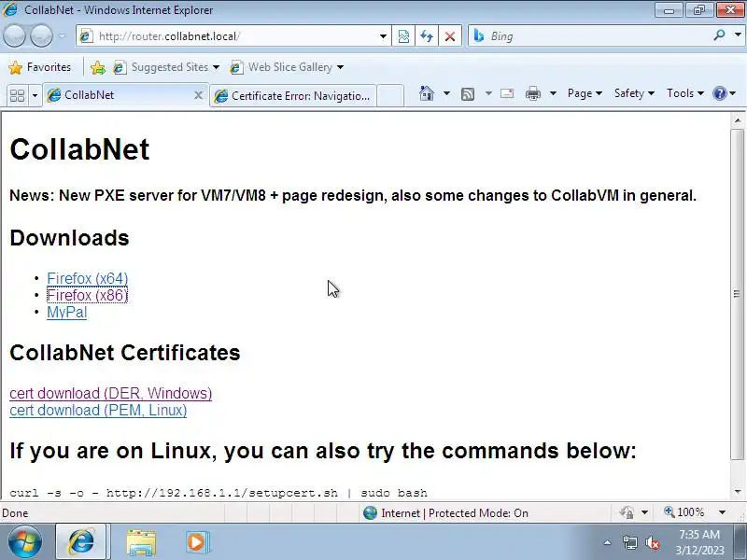Stop loading with the red X icon
The width and height of the screenshot is (747, 560).
click(x=449, y=36)
